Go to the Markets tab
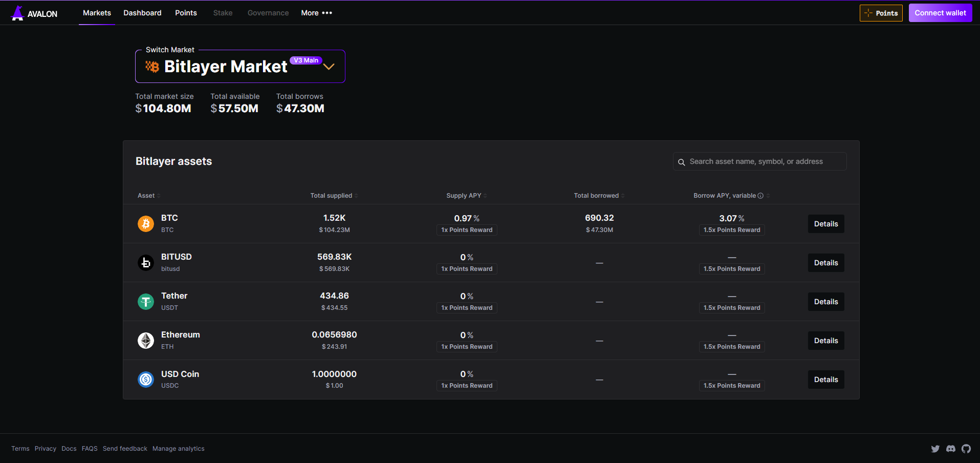Viewport: 980px width, 463px height. pyautogui.click(x=97, y=13)
